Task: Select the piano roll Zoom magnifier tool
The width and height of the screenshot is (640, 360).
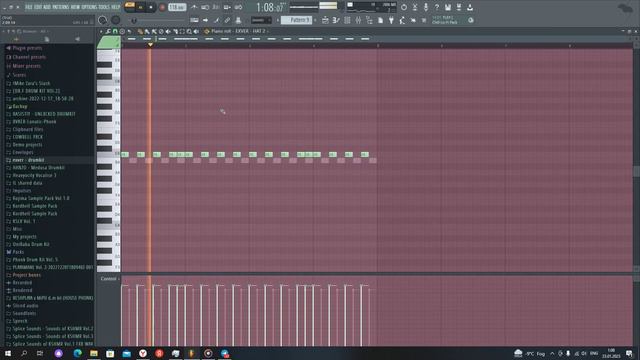Action: [x=189, y=31]
